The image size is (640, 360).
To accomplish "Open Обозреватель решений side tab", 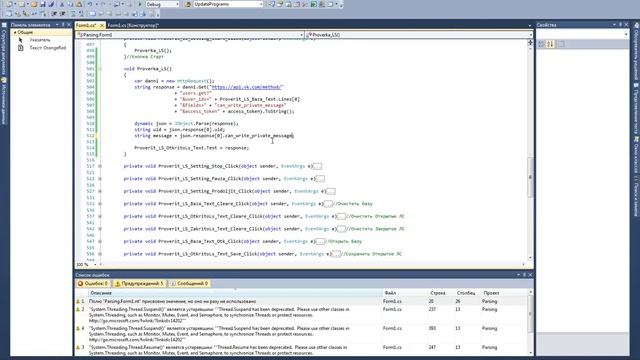I will coord(636,52).
